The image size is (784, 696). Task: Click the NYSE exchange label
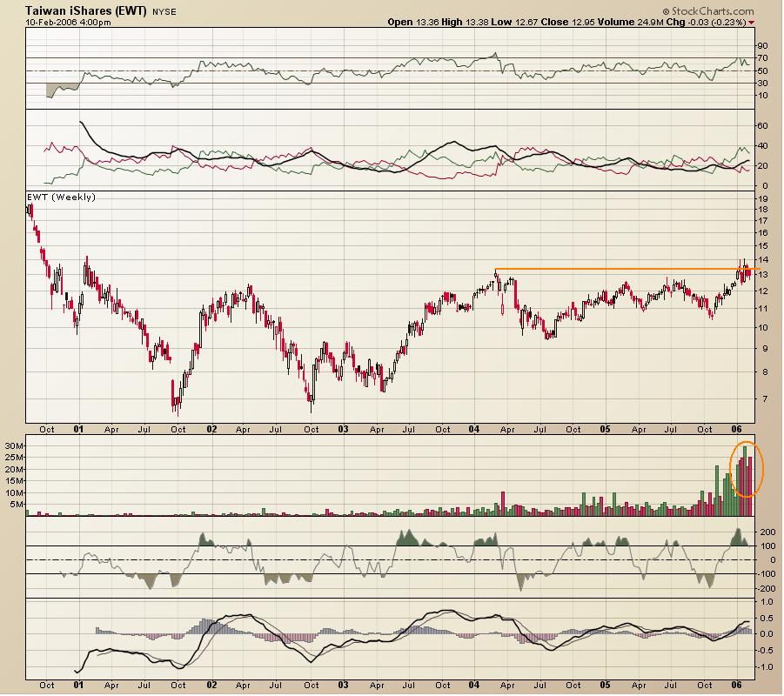pos(164,11)
